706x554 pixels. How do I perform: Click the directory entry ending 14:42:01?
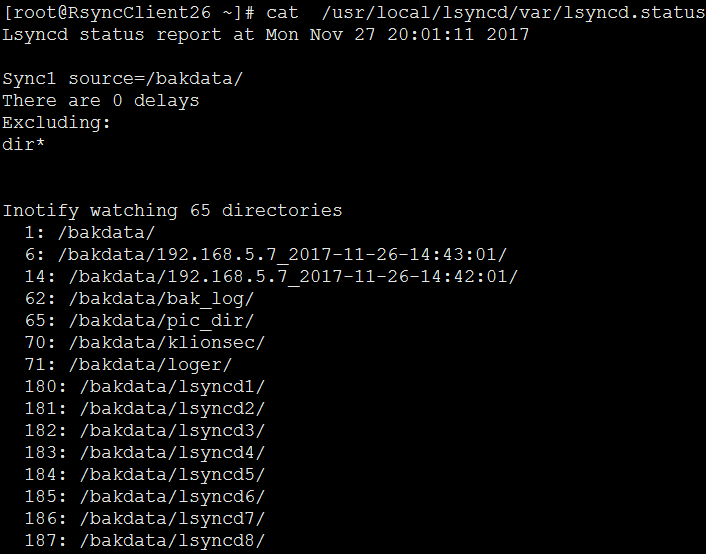(x=272, y=277)
